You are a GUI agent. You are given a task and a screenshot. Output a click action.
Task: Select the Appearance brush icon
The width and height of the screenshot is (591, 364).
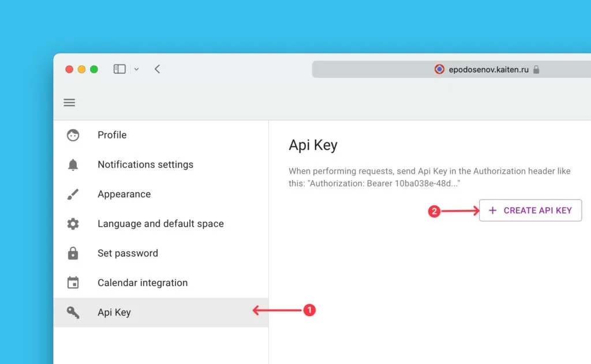[x=73, y=194]
